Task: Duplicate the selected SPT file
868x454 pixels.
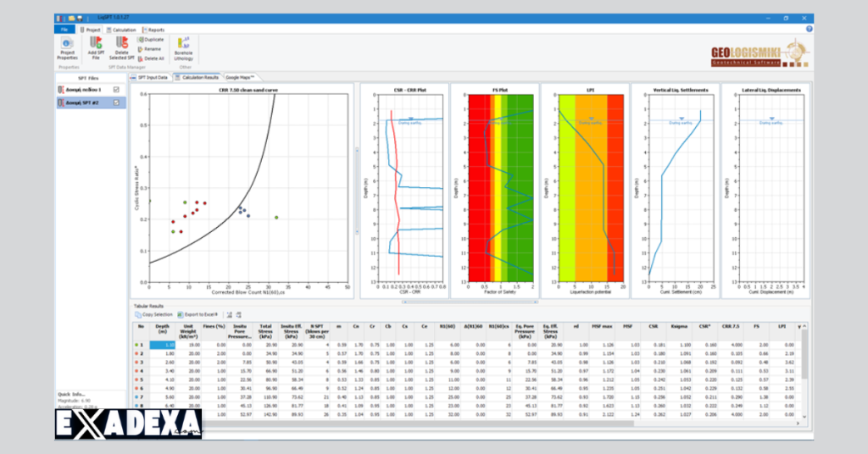Action: tap(150, 39)
